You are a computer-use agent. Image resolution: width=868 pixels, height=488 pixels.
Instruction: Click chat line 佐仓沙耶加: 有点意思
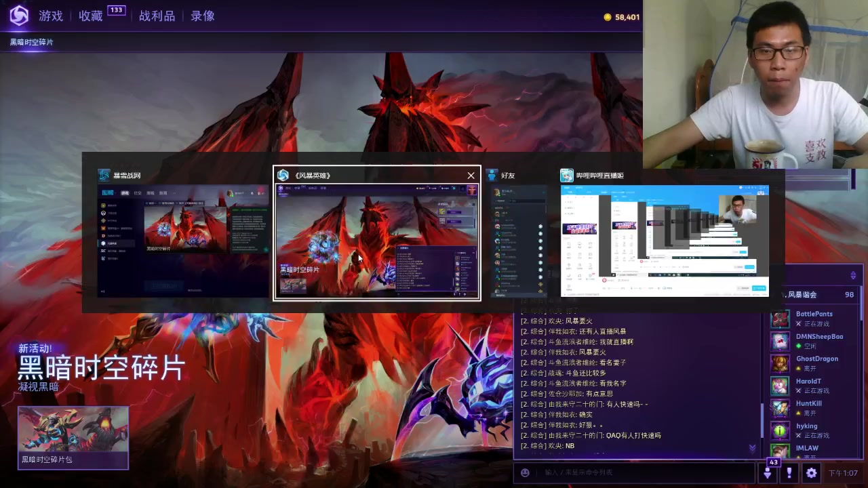click(x=566, y=394)
